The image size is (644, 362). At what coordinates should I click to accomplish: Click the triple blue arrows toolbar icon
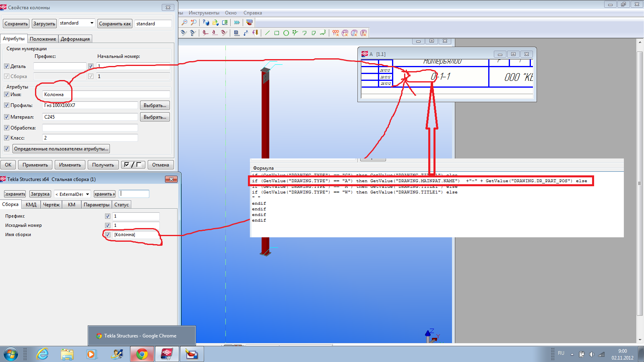(237, 23)
